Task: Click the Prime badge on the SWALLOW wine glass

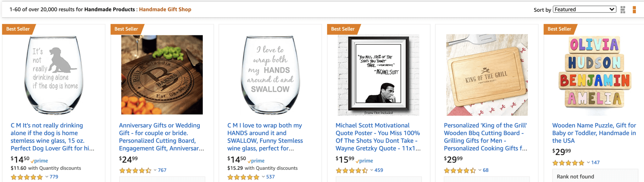Action: tap(256, 161)
